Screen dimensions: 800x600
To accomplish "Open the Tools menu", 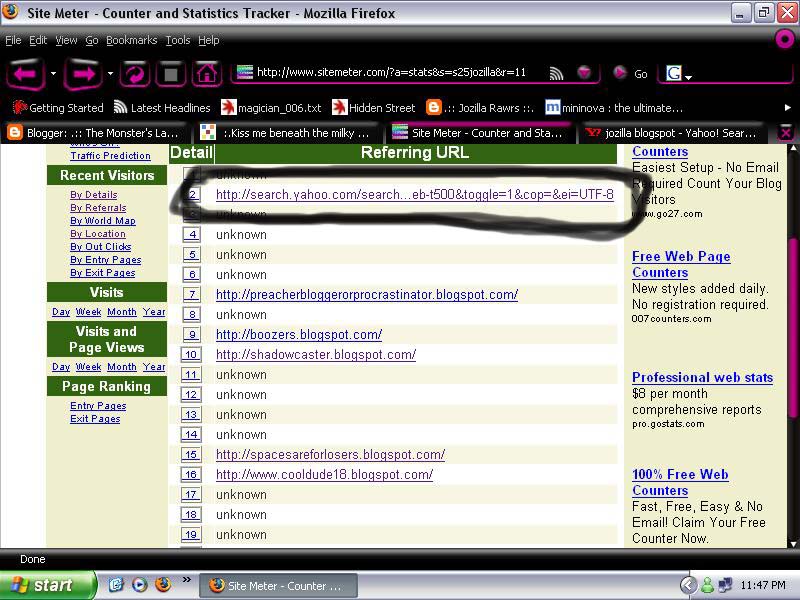I will [178, 40].
